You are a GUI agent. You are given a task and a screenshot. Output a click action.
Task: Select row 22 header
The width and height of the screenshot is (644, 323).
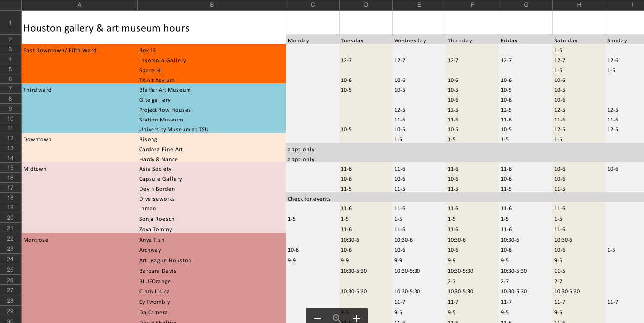[x=10, y=239]
